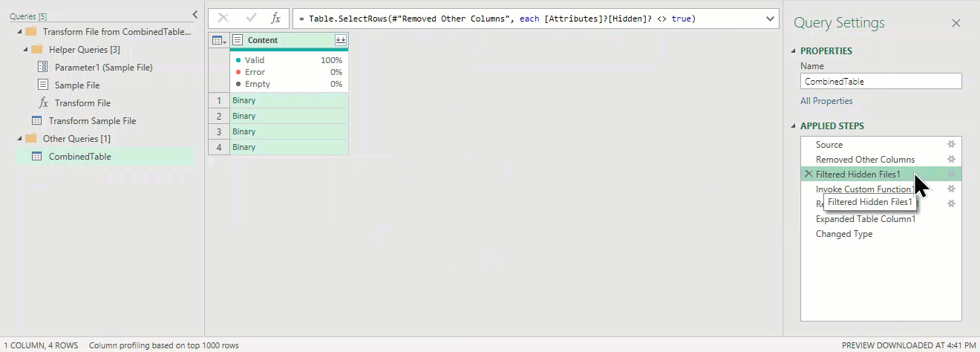Delete the Filtered Hidden Files1 step
Viewport: 980px width, 352px height.
(808, 174)
